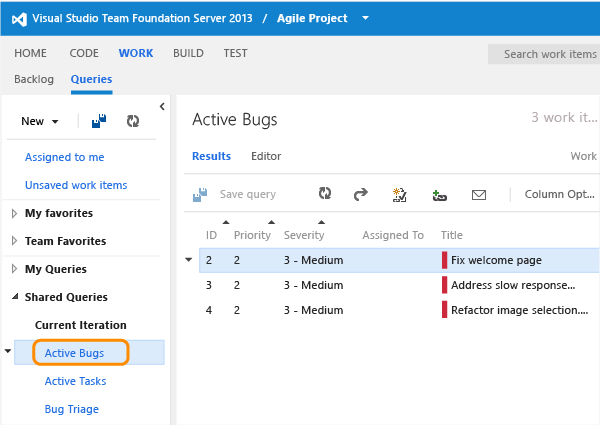Click the Title column header
600x425 pixels.
click(452, 235)
